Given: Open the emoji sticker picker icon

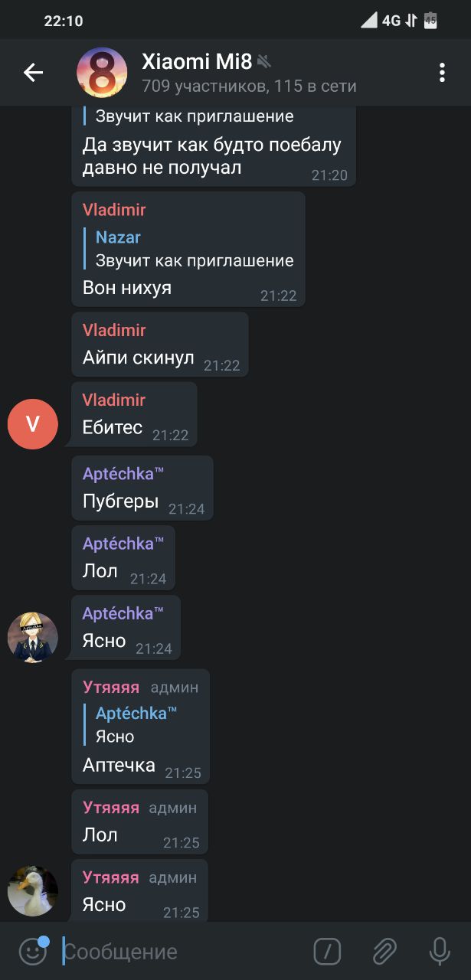Looking at the screenshot, I should [33, 952].
